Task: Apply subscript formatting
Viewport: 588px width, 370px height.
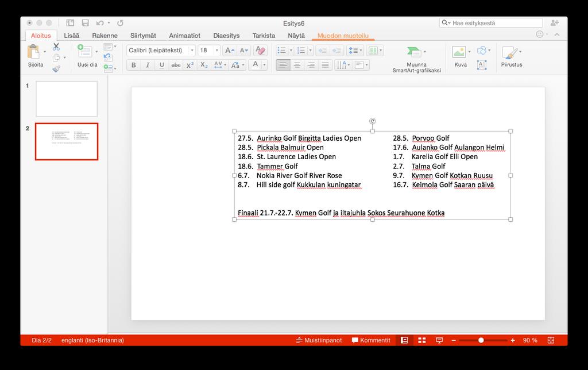Action: (204, 65)
